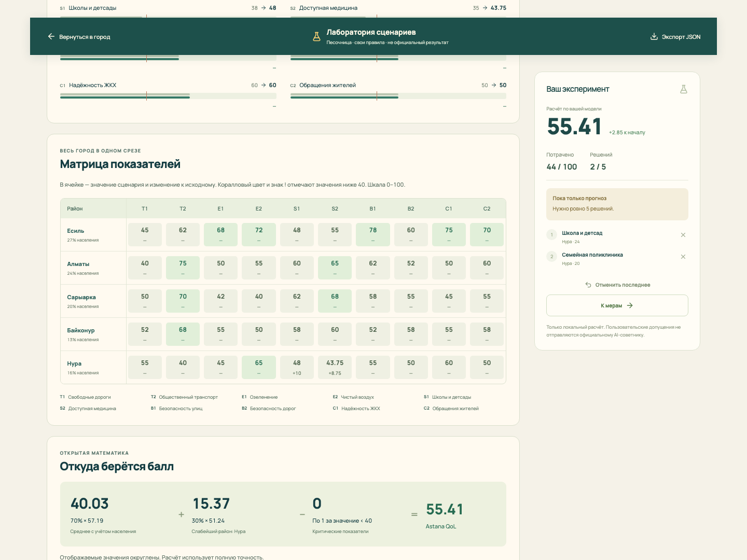
Task: Select the C2 column header in the matrix
Action: coord(487,208)
